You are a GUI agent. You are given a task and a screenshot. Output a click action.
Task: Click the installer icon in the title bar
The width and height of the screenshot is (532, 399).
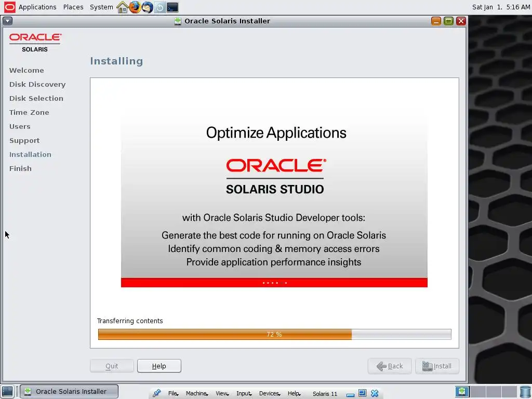(178, 21)
